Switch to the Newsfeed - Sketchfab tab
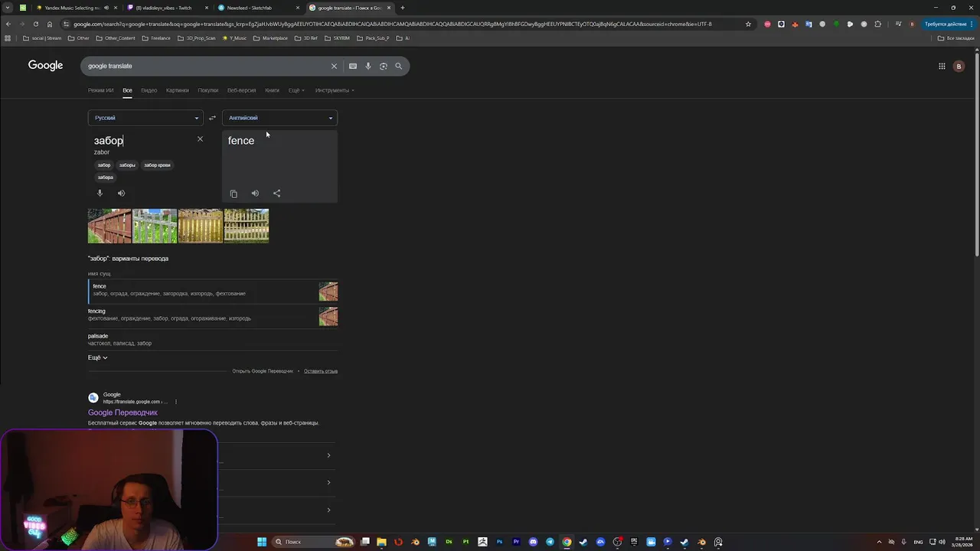The image size is (980, 551). click(256, 8)
